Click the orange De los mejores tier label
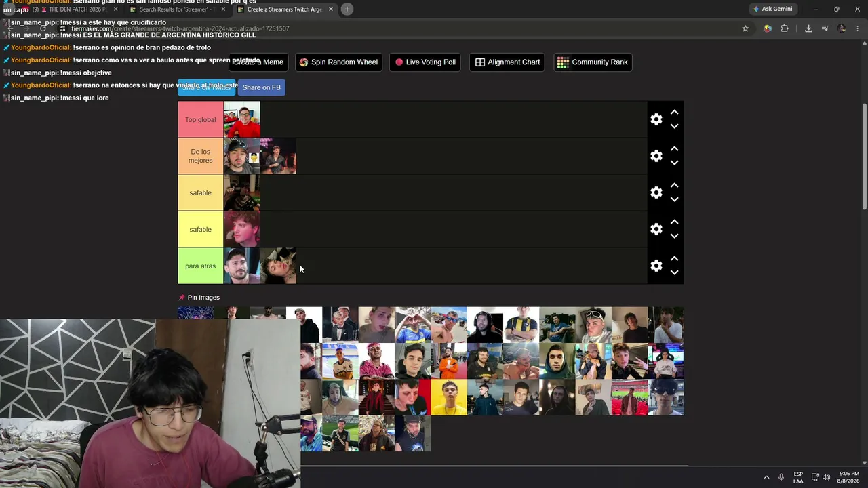868x488 pixels. pos(201,157)
